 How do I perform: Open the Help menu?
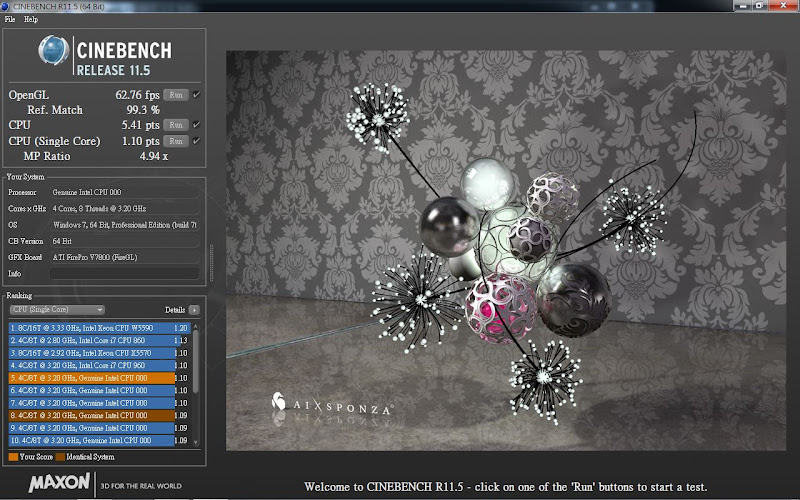tap(31, 19)
